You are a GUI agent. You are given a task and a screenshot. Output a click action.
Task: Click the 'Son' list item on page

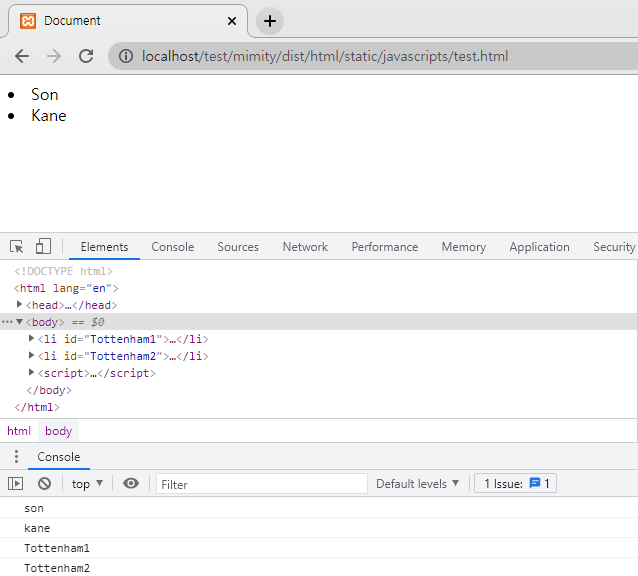(45, 94)
